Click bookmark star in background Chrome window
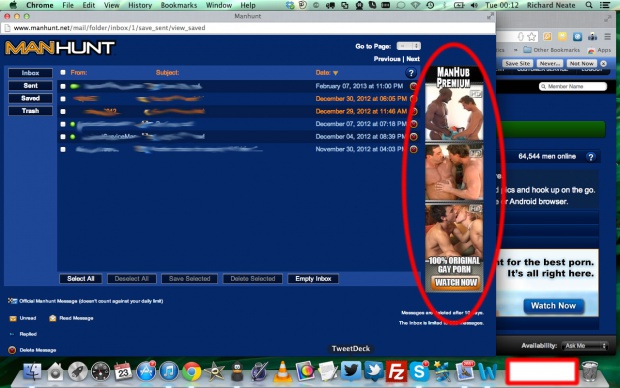The width and height of the screenshot is (620, 388). (532, 37)
